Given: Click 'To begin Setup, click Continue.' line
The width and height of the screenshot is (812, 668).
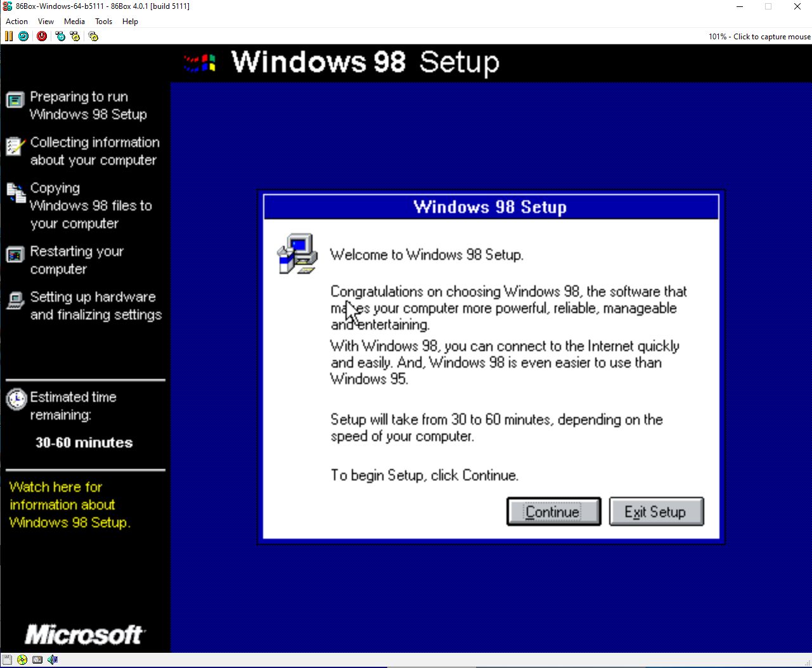Looking at the screenshot, I should click(424, 475).
